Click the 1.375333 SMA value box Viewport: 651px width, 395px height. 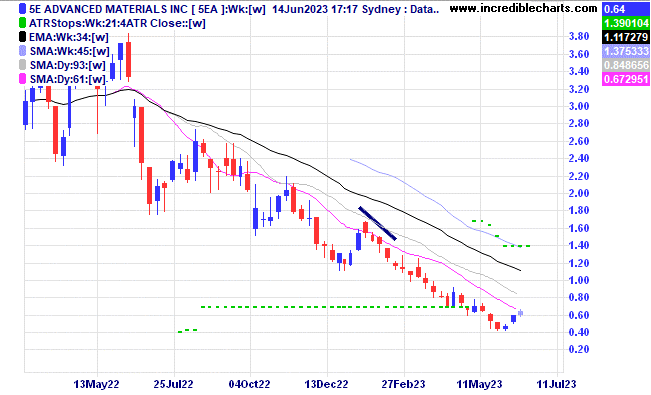(x=626, y=51)
